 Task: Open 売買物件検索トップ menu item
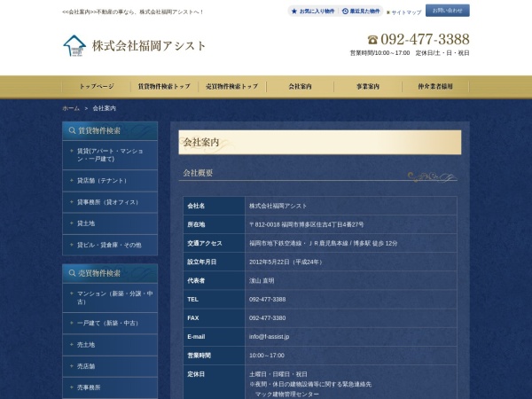(x=232, y=87)
